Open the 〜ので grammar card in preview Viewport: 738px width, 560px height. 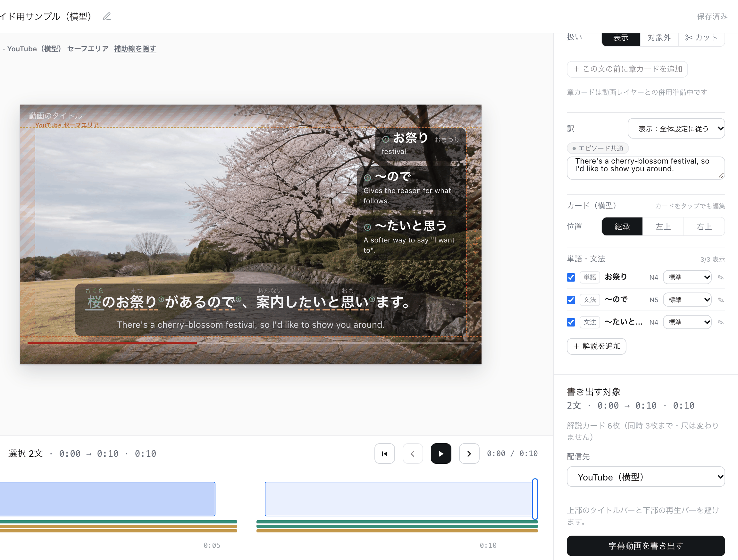[411, 188]
